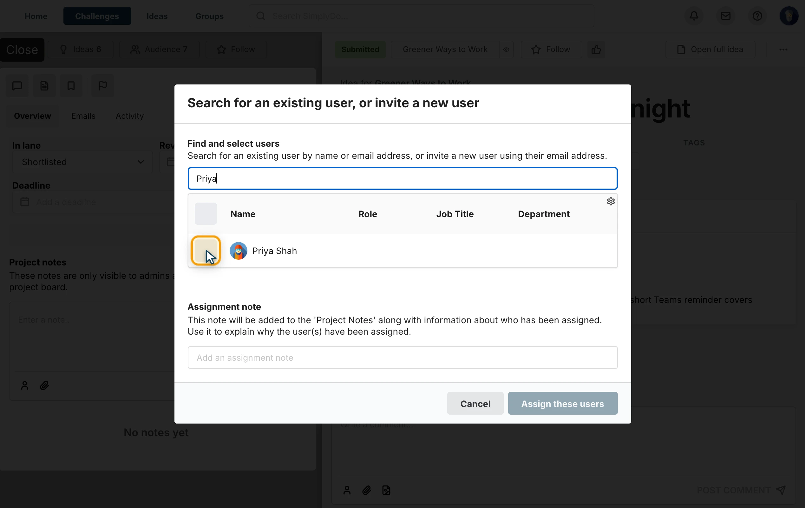Click the flag icon in left toolbar

[x=103, y=86]
